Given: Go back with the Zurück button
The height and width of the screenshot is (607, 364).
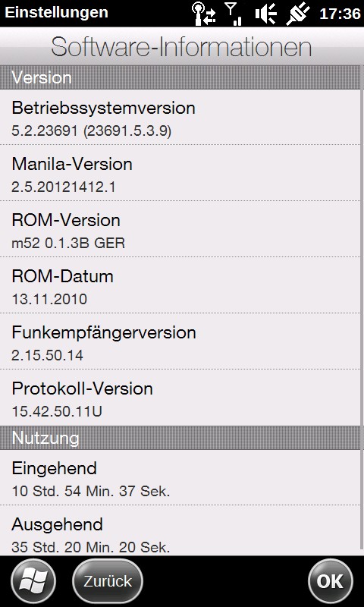Looking at the screenshot, I should click(108, 580).
